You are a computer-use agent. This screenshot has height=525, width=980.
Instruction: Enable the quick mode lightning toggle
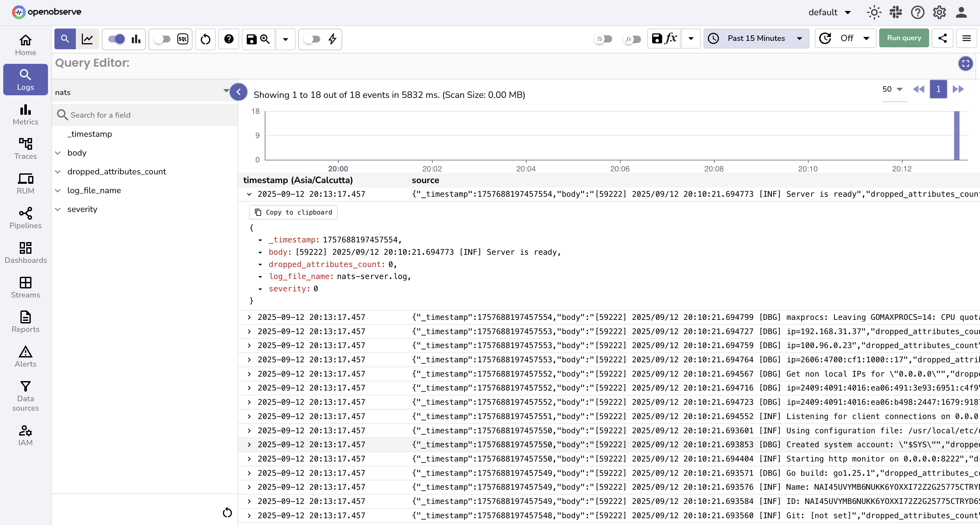pyautogui.click(x=313, y=39)
